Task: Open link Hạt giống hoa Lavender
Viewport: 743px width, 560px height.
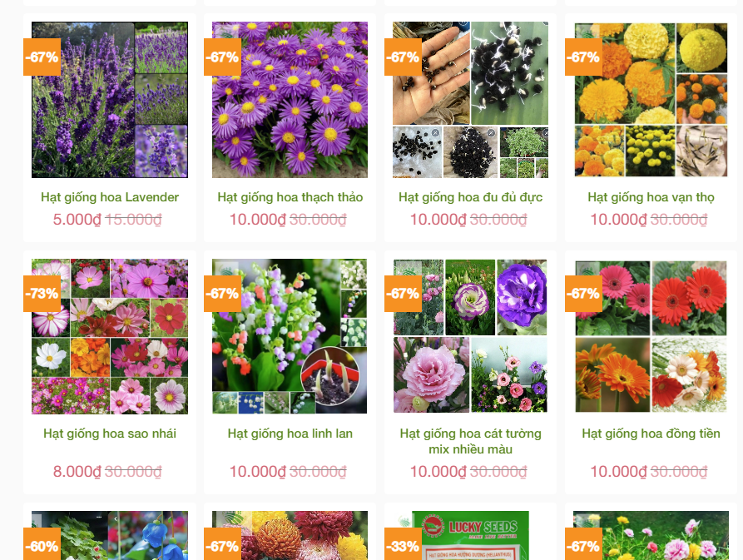Action: tap(110, 197)
